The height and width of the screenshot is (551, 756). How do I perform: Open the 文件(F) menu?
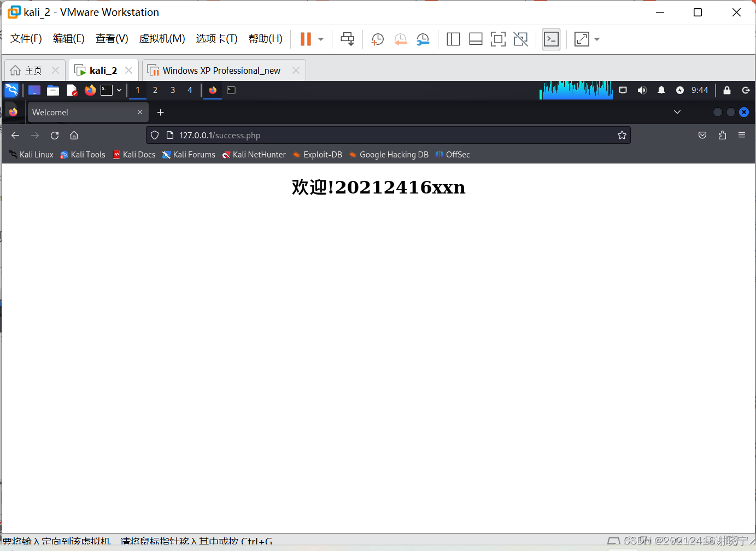26,39
